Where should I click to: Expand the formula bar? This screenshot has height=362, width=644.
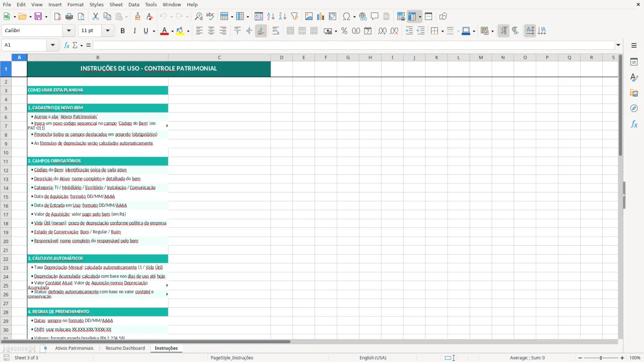click(618, 45)
